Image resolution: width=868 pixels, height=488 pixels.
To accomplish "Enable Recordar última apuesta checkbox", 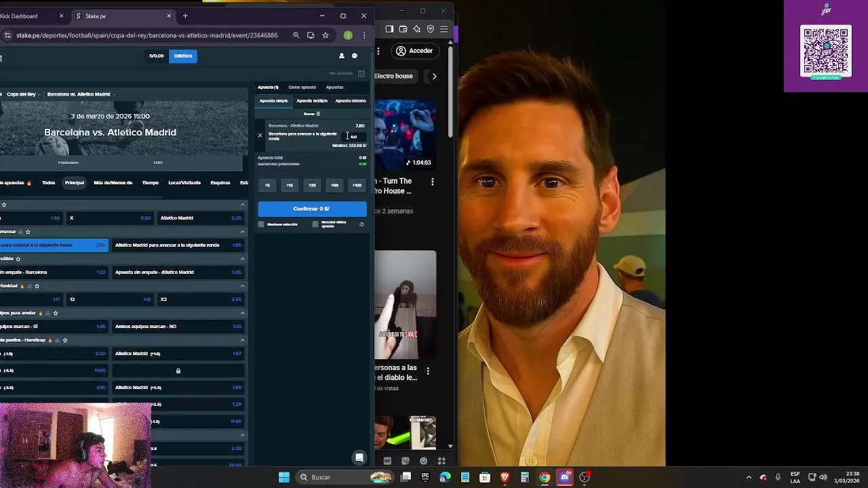I will (x=315, y=224).
